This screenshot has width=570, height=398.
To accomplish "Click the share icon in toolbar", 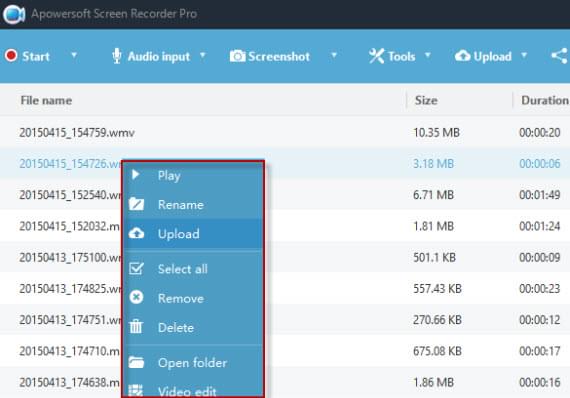I will coord(559,56).
